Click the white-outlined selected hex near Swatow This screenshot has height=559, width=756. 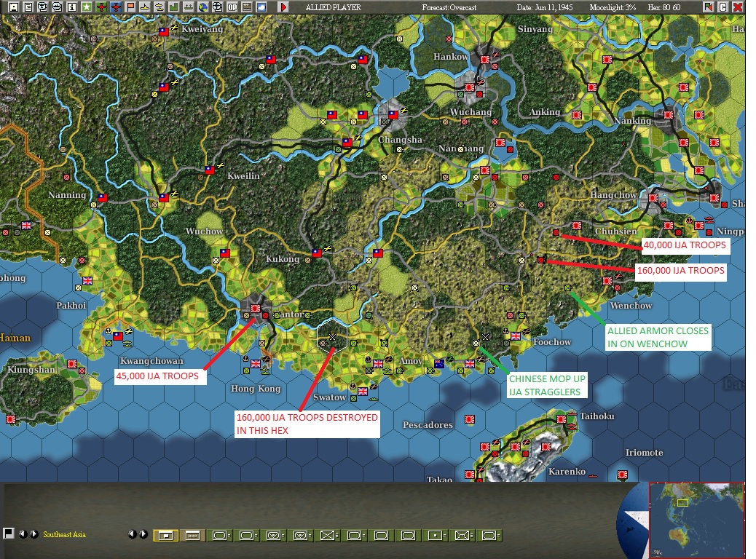pyautogui.click(x=331, y=336)
